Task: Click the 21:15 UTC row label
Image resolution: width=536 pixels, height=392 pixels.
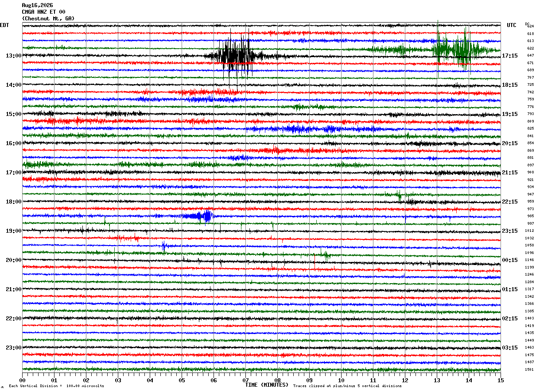Action: (x=509, y=173)
